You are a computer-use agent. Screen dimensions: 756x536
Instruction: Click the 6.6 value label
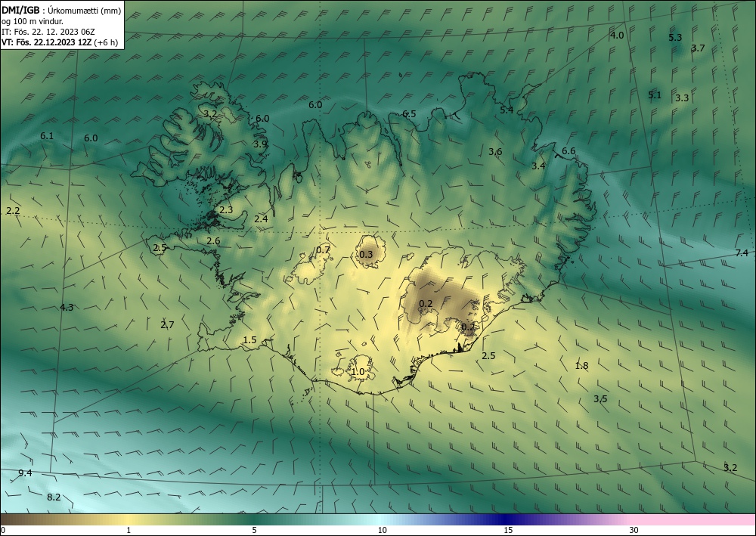pyautogui.click(x=569, y=151)
